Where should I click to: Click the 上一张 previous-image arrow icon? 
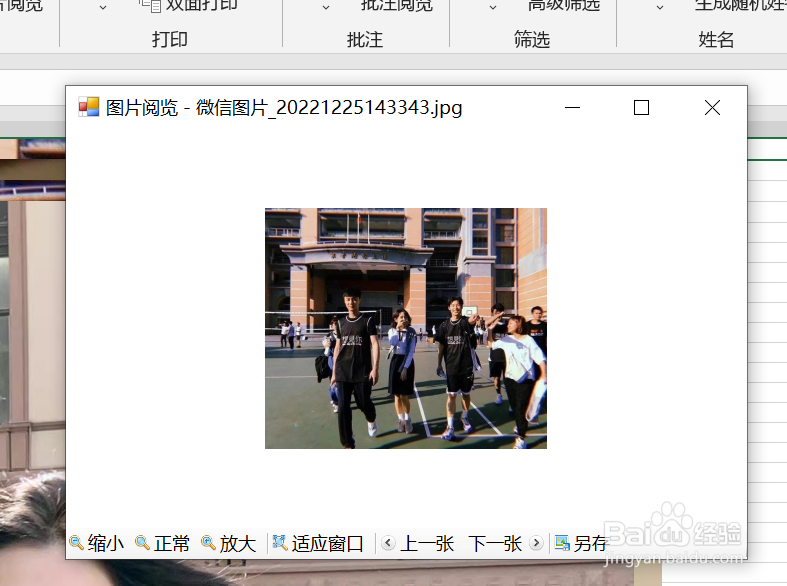coord(388,543)
